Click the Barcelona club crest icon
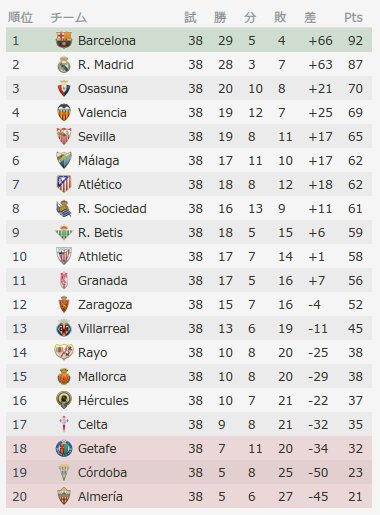The image size is (380, 515). coord(64,40)
